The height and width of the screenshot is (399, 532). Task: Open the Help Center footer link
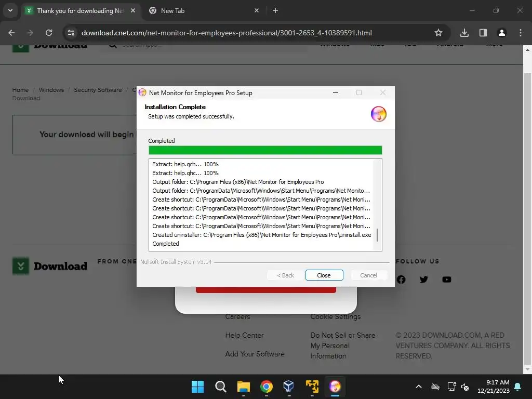244,335
